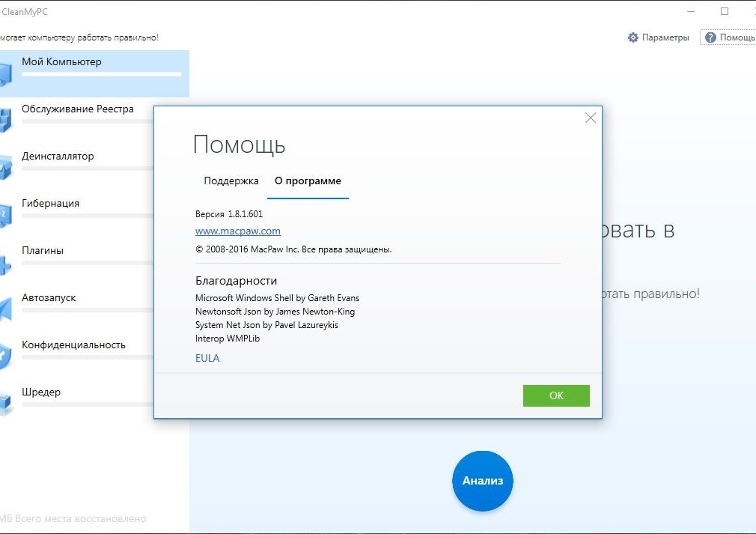The width and height of the screenshot is (756, 534).
Task: Click the Autorun paper plane icon
Action: (x=6, y=309)
